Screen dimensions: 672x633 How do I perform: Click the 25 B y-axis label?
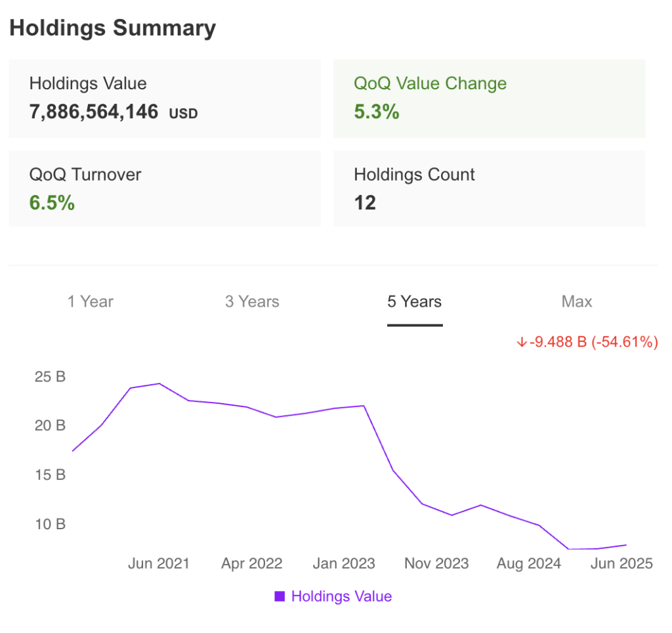[x=50, y=378]
